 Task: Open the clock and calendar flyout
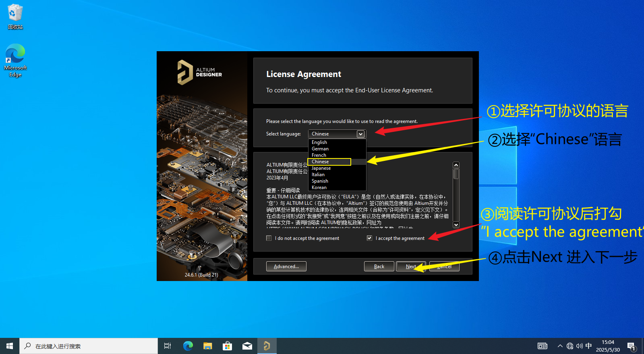608,346
